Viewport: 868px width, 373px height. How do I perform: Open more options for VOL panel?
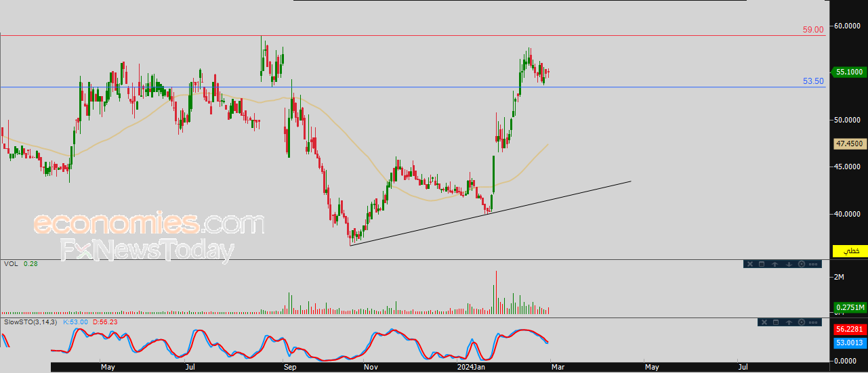813,264
